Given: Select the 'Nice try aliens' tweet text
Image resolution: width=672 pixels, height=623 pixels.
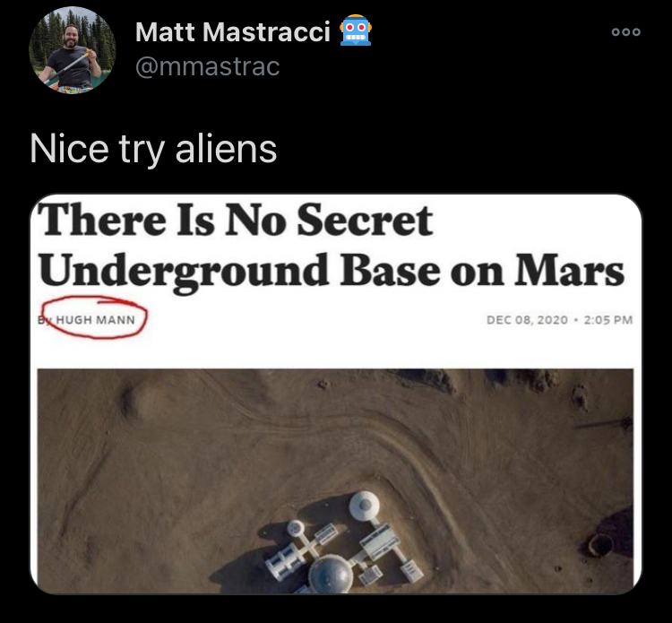Looking at the screenshot, I should click(153, 148).
